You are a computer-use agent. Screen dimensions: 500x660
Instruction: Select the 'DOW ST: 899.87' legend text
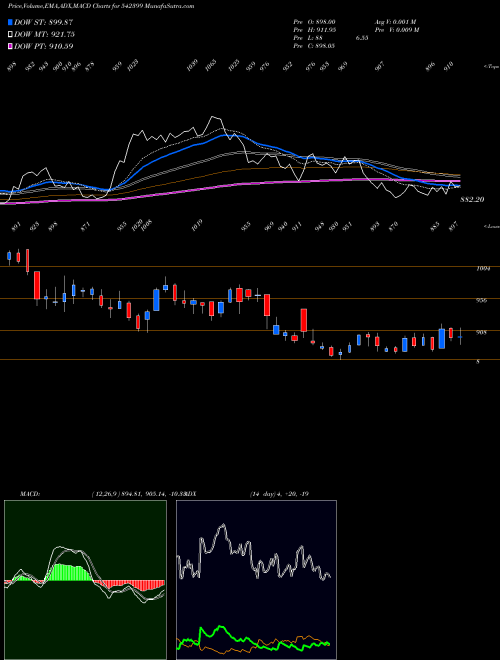click(44, 22)
